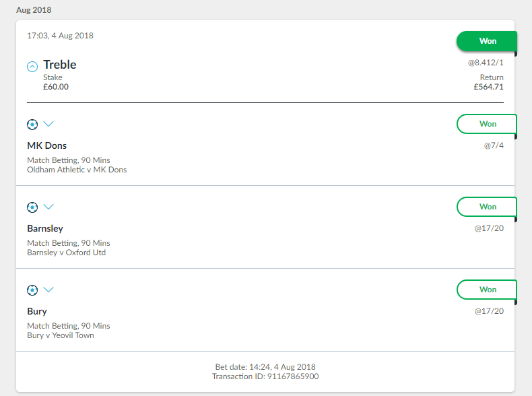Open the Bury v Yeovil Town fixture
This screenshot has height=396, width=532.
(61, 335)
